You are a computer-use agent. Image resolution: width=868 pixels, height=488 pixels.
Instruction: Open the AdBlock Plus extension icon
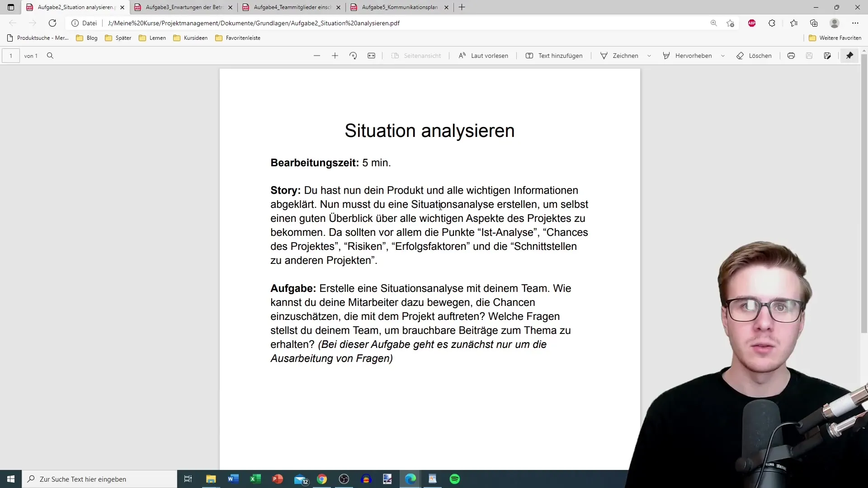(752, 23)
